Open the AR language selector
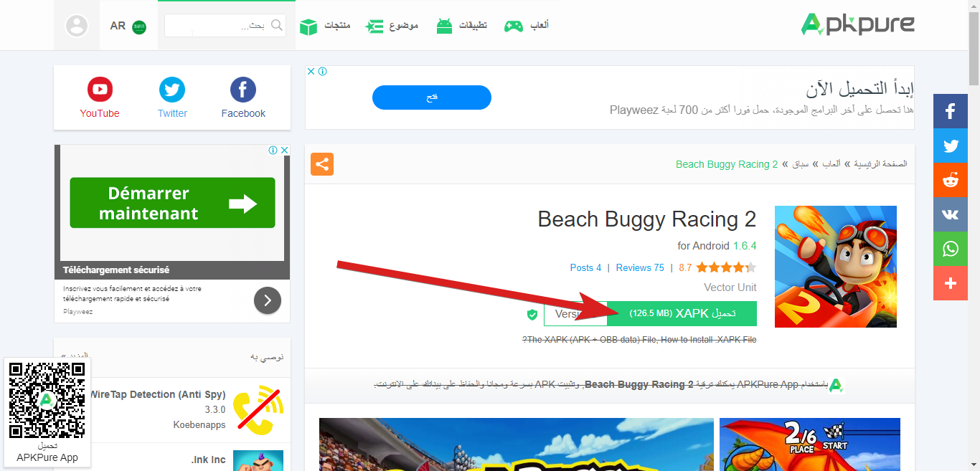The height and width of the screenshot is (471, 980). tap(128, 26)
